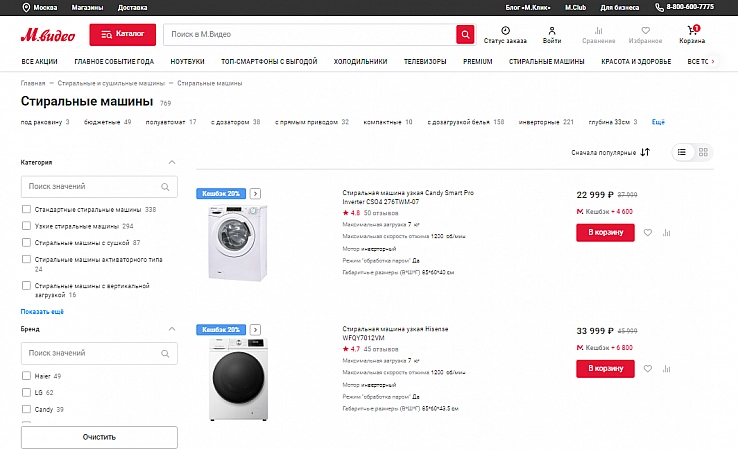
Task: Go to Главная breadcrumb
Action: (x=33, y=83)
